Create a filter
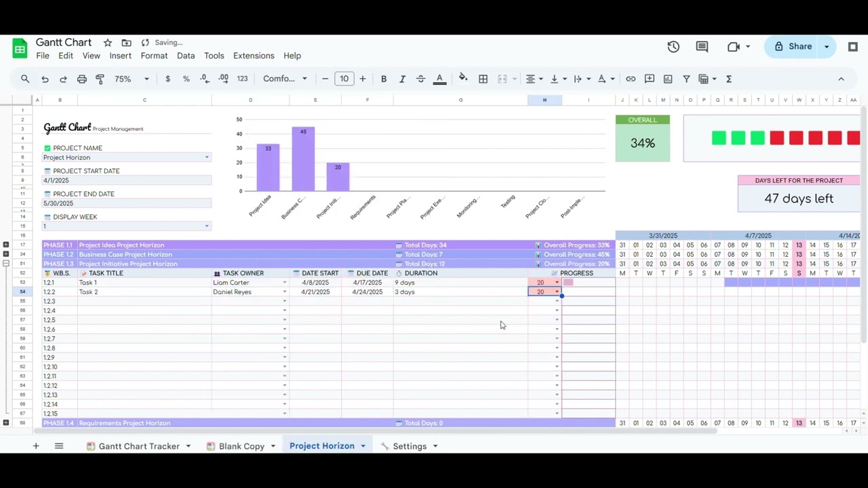Image resolution: width=868 pixels, height=488 pixels. click(x=686, y=79)
